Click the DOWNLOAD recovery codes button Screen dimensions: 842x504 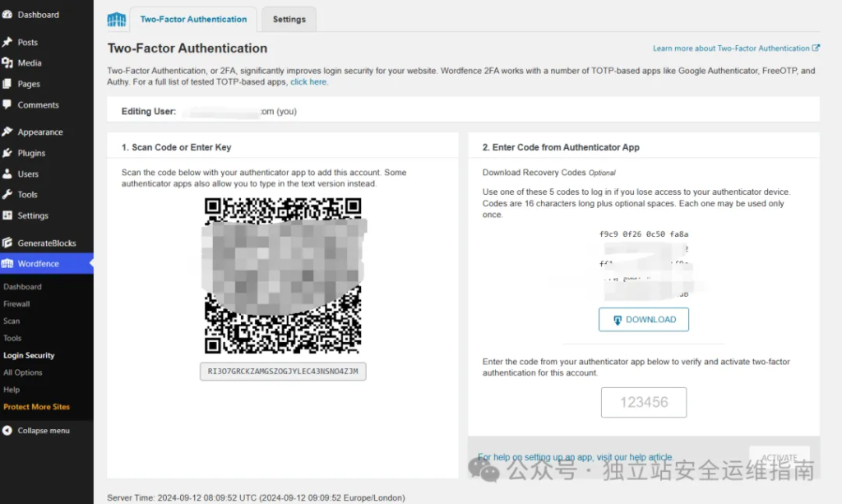(x=643, y=319)
